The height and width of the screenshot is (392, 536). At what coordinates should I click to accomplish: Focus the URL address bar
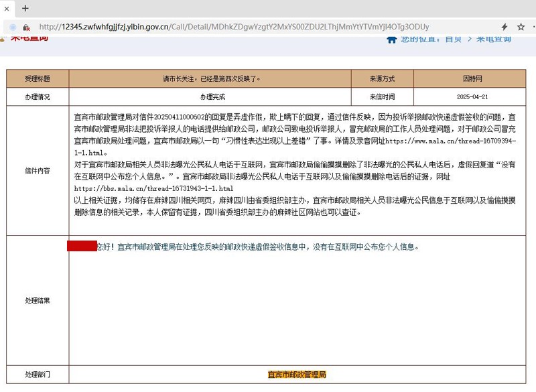click(234, 27)
